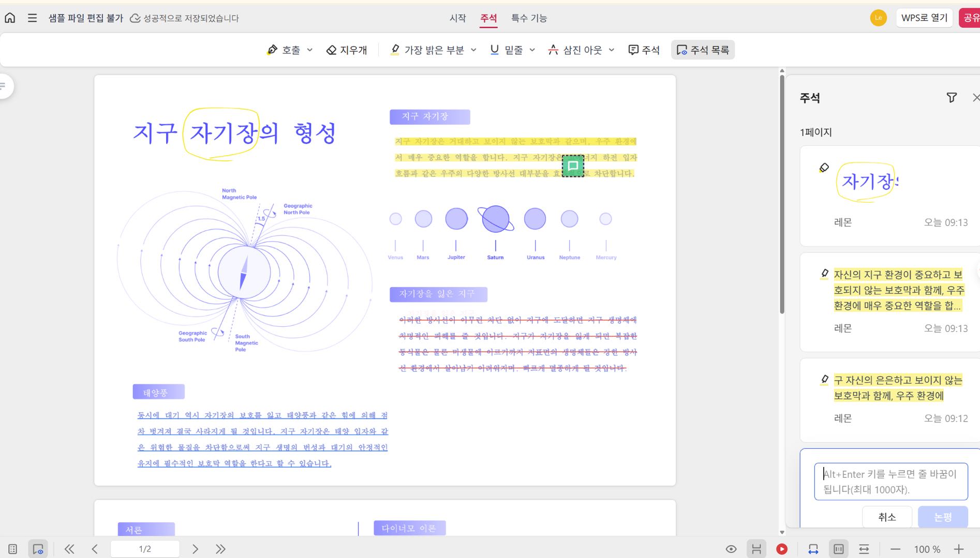Click the 지구 자기장 section heading
Screen dimensions: 980x558
[429, 117]
